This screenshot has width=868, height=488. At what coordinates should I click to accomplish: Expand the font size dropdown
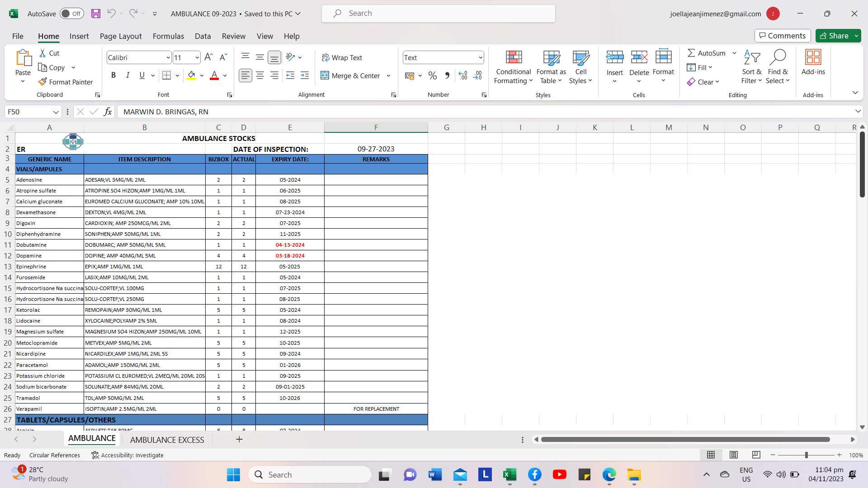coord(197,57)
